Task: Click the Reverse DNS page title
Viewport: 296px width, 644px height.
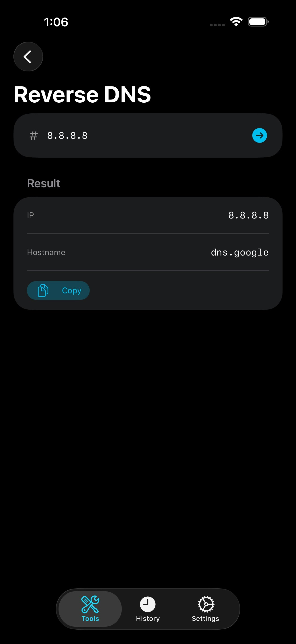Action: [x=82, y=94]
